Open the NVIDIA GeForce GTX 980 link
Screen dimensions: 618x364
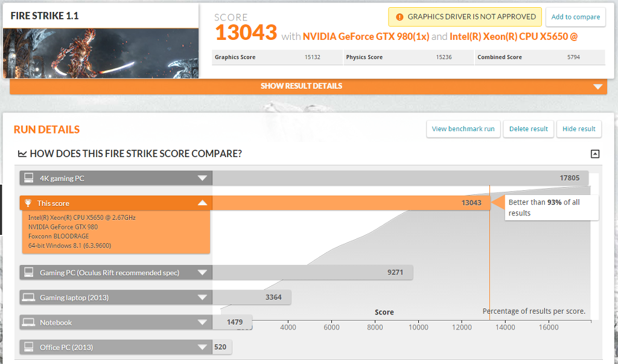366,36
